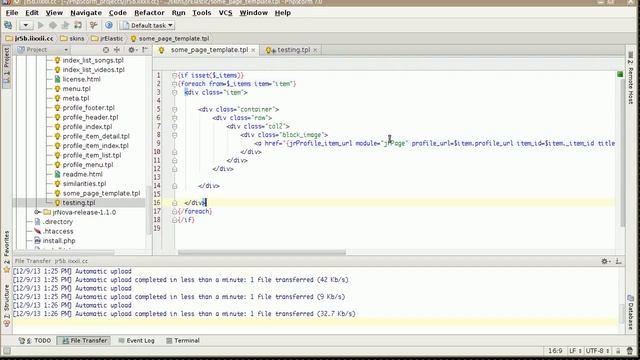Open the TODO tool window
640x360 pixels.
coord(35,340)
